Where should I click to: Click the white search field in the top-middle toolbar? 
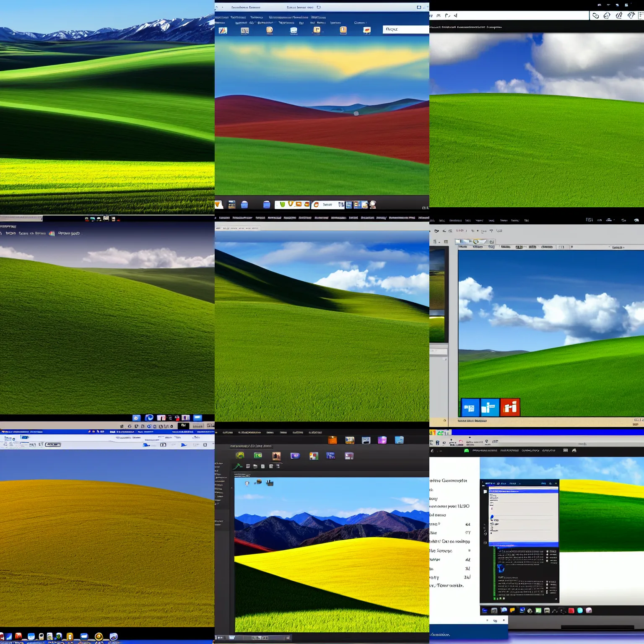pos(406,29)
